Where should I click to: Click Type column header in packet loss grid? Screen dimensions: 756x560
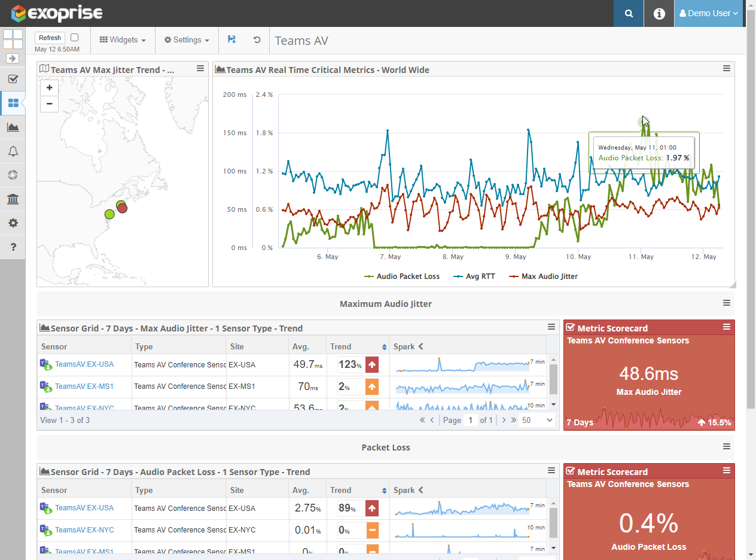(179, 490)
